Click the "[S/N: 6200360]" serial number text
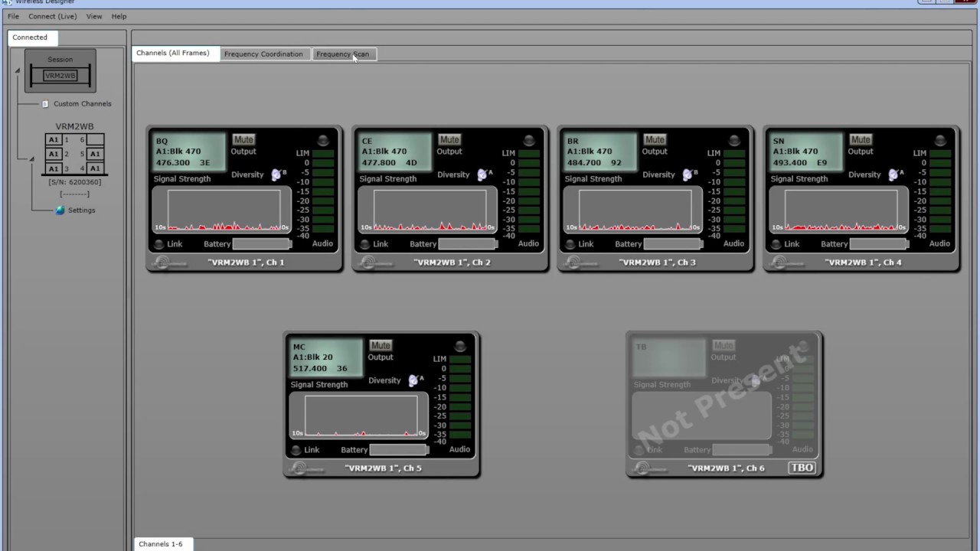The image size is (980, 551). [74, 182]
